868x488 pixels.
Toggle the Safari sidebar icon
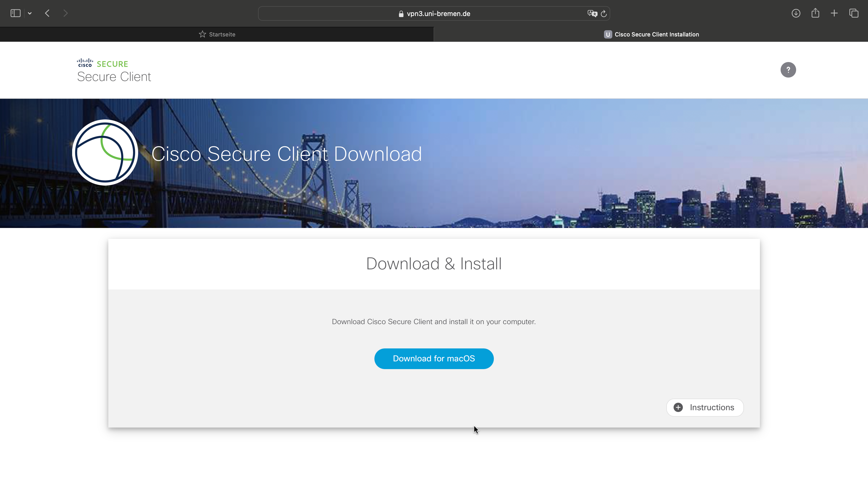pos(16,13)
